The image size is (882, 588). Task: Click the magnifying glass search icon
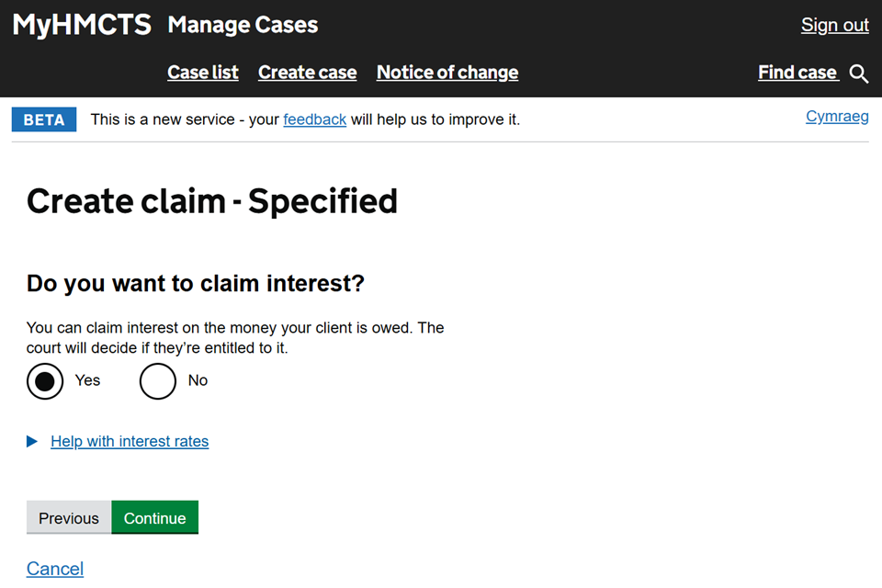[859, 73]
